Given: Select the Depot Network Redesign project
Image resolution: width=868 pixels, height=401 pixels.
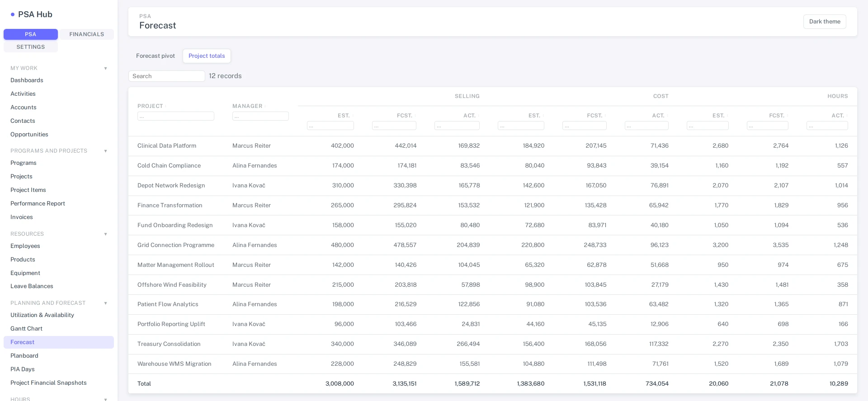Looking at the screenshot, I should pos(171,186).
